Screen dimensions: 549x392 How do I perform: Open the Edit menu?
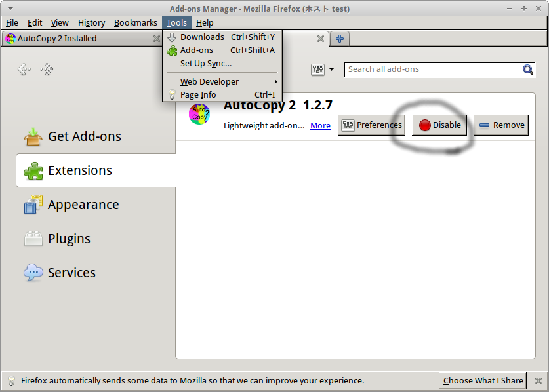point(35,23)
